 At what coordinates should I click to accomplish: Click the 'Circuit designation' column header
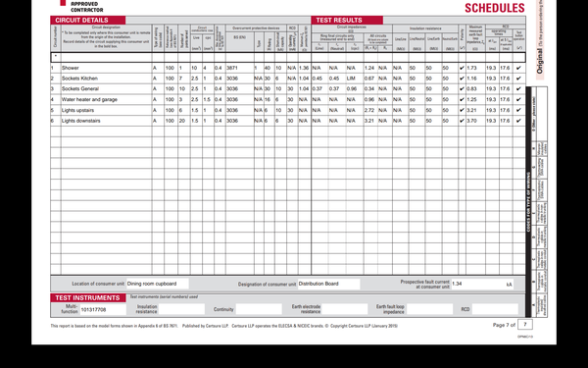pos(106,27)
